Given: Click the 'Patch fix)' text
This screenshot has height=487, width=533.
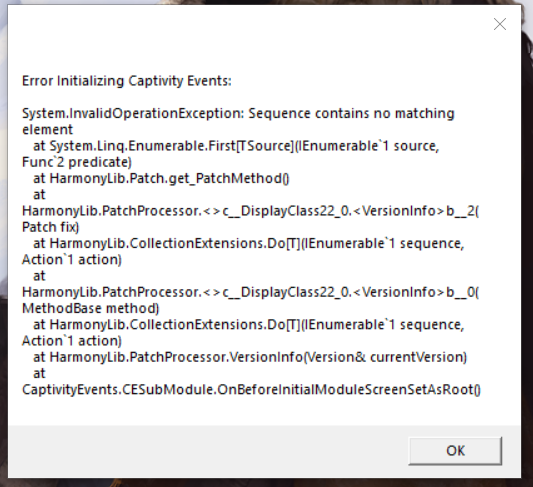Looking at the screenshot, I should point(50,227).
